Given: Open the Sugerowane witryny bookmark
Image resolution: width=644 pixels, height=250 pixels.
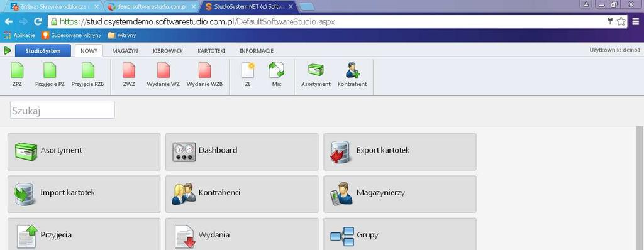Looking at the screenshot, I should pyautogui.click(x=71, y=35).
